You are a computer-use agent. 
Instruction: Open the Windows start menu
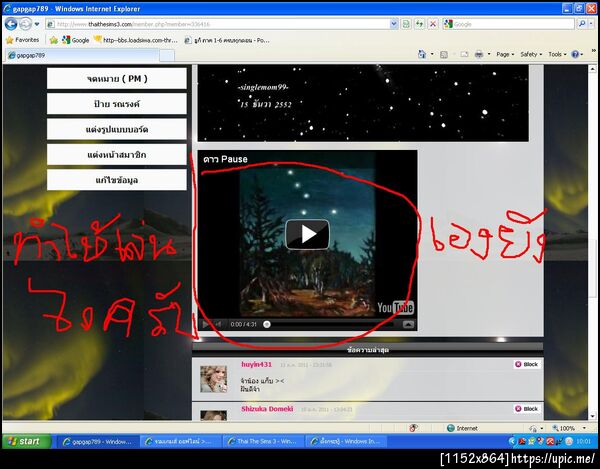(26, 441)
